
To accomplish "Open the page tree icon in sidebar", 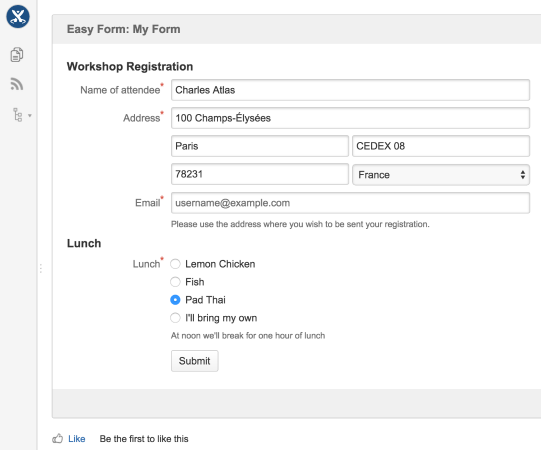I will tap(18, 115).
